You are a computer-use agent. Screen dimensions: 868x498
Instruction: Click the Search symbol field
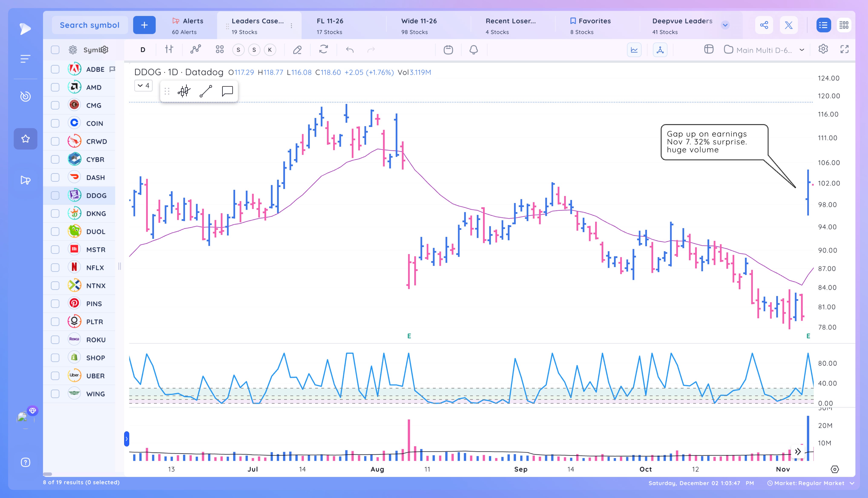(90, 25)
